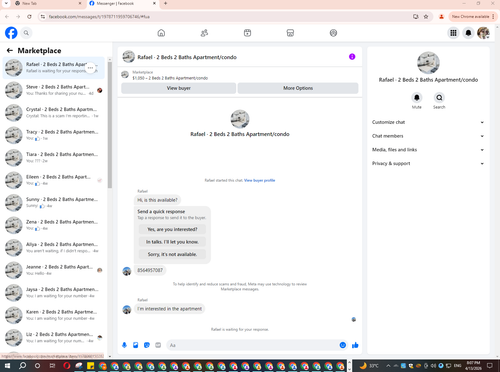Open Tracy's 2 Beds 2 Baths conversation
The height and width of the screenshot is (372, 500).
[54, 135]
